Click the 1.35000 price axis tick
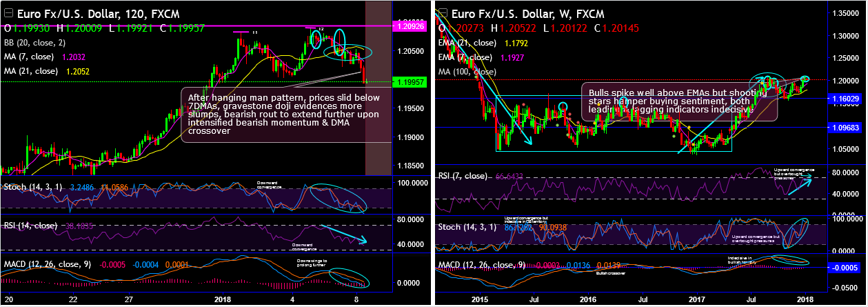 tap(847, 13)
